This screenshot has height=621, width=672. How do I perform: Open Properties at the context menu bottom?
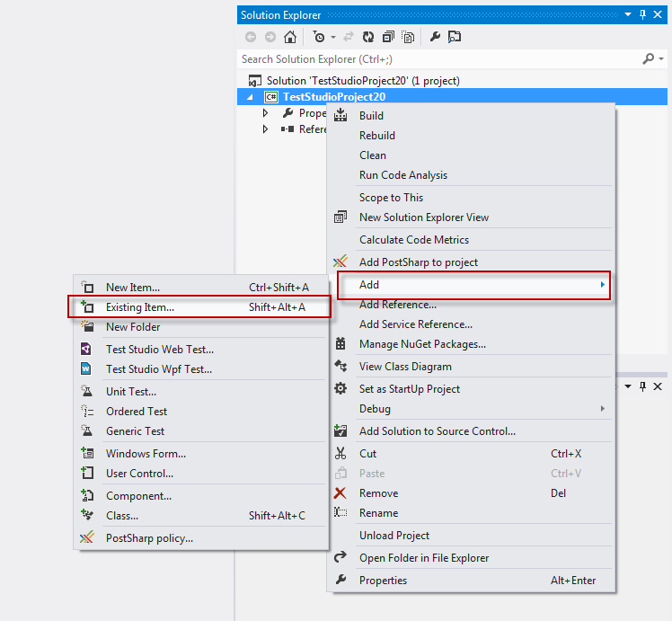click(471, 581)
